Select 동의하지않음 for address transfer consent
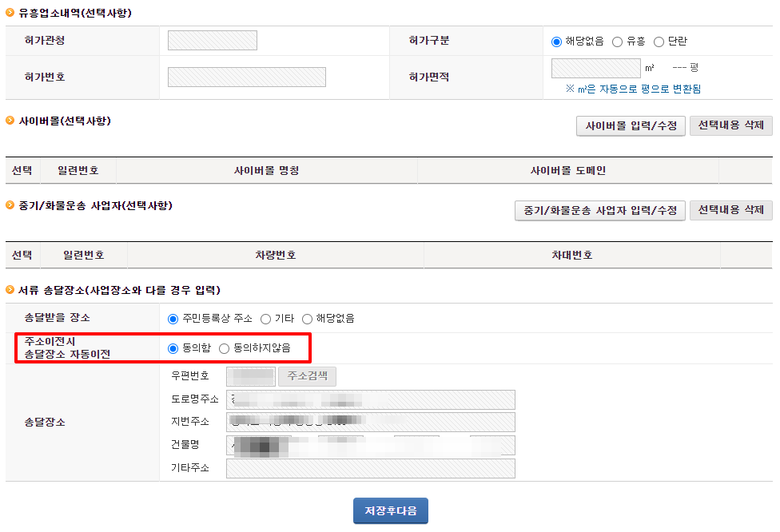780x532 pixels. pyautogui.click(x=226, y=347)
